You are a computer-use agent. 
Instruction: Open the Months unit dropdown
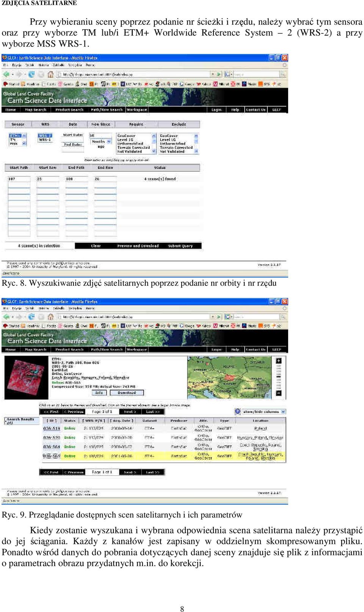109,142
